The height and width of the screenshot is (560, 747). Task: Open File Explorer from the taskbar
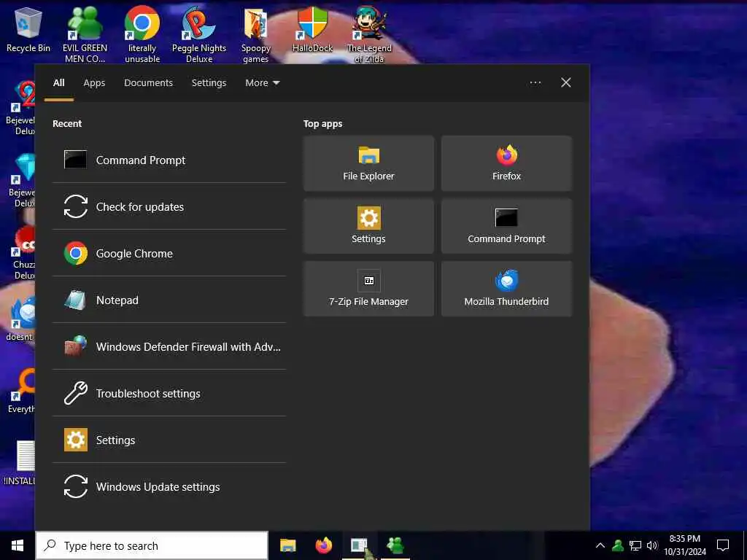pyautogui.click(x=287, y=545)
